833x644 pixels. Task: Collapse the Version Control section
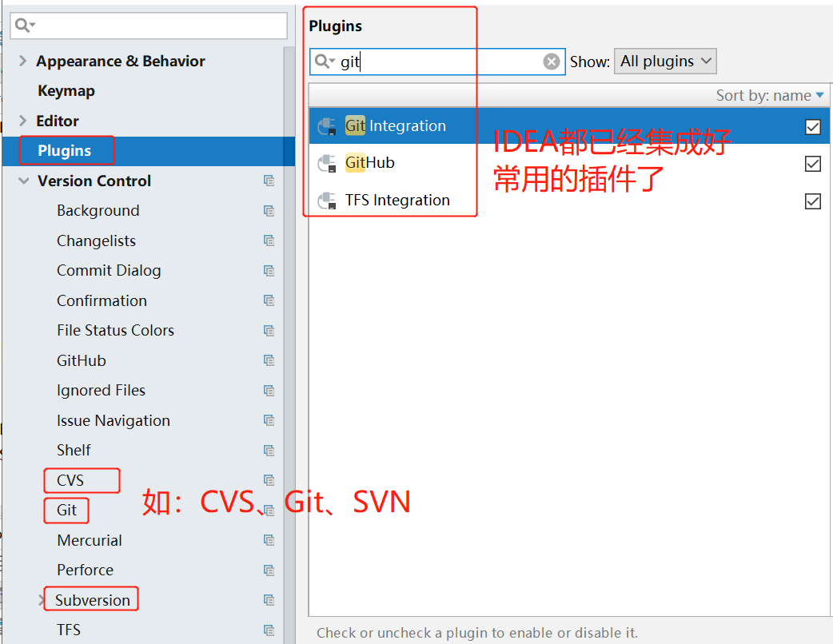click(23, 181)
